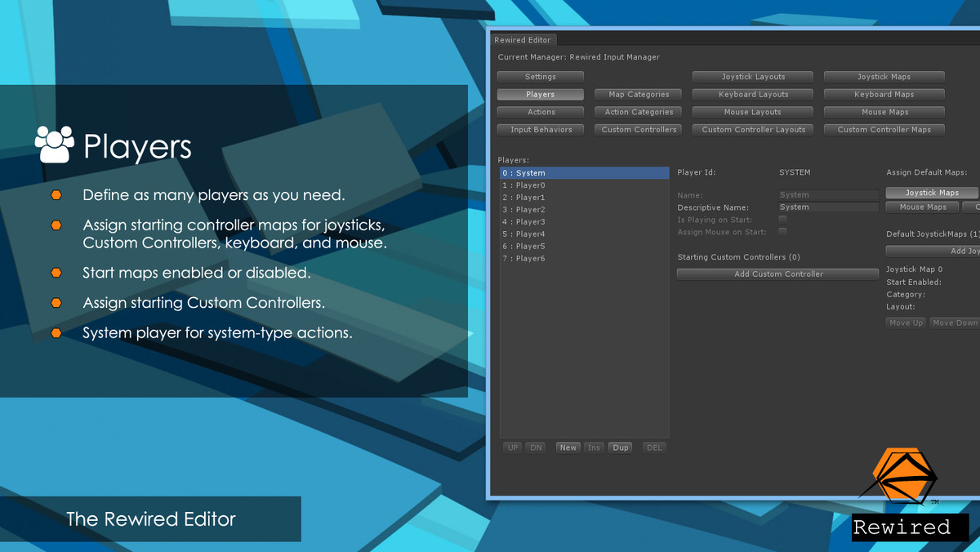
Task: Open the Settings section
Action: 540,77
